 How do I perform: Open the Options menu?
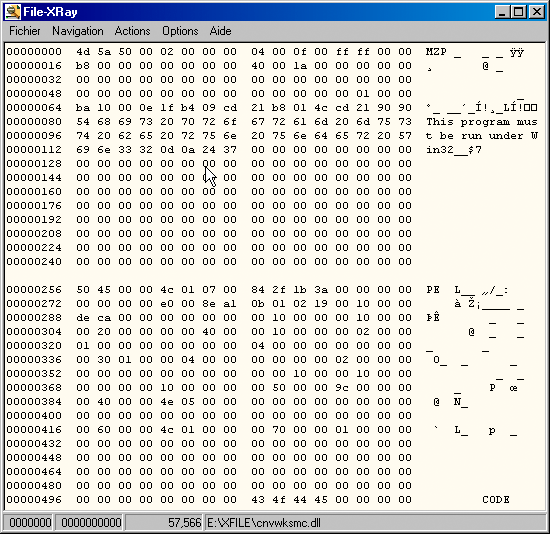click(x=180, y=31)
